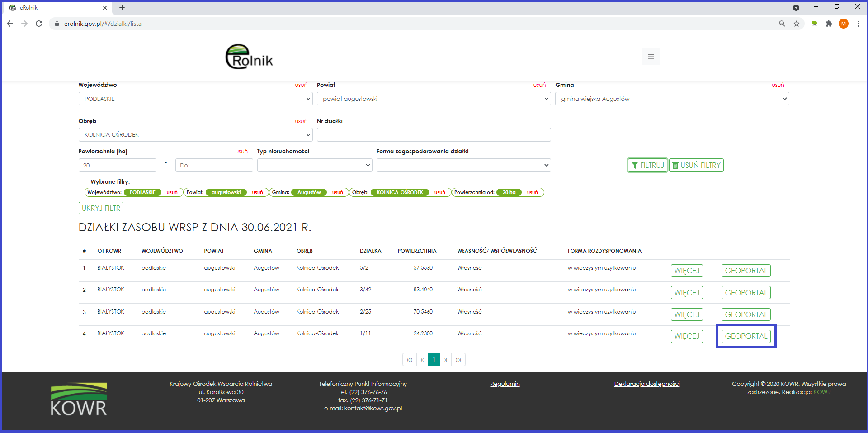Viewport: 868px width, 433px height.
Task: Select page 1 in pagination
Action: (x=434, y=360)
